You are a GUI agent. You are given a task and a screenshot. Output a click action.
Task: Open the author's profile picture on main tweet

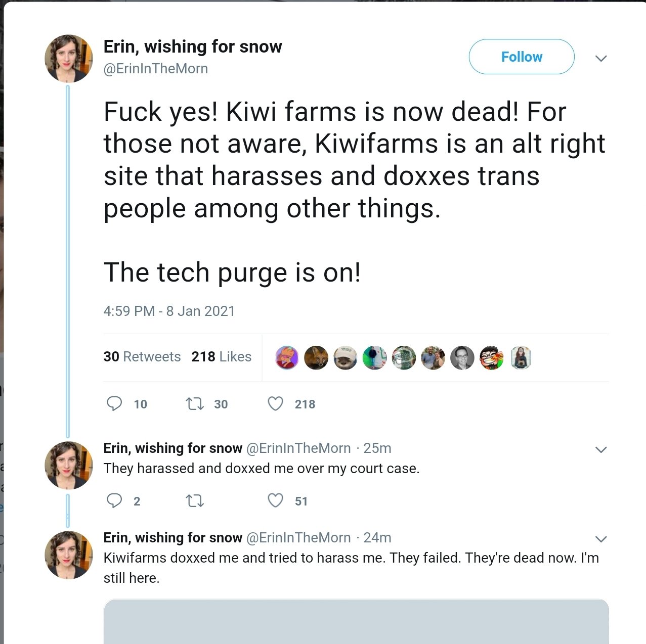click(69, 58)
